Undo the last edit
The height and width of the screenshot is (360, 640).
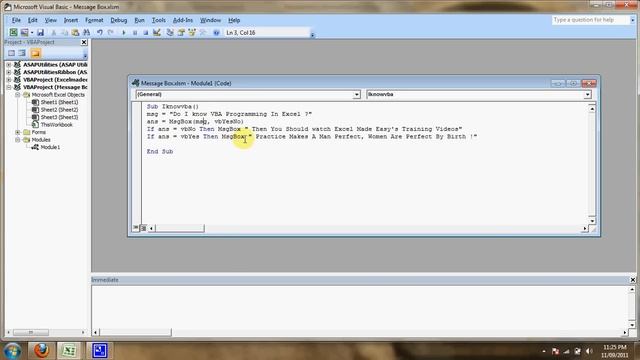[x=100, y=32]
